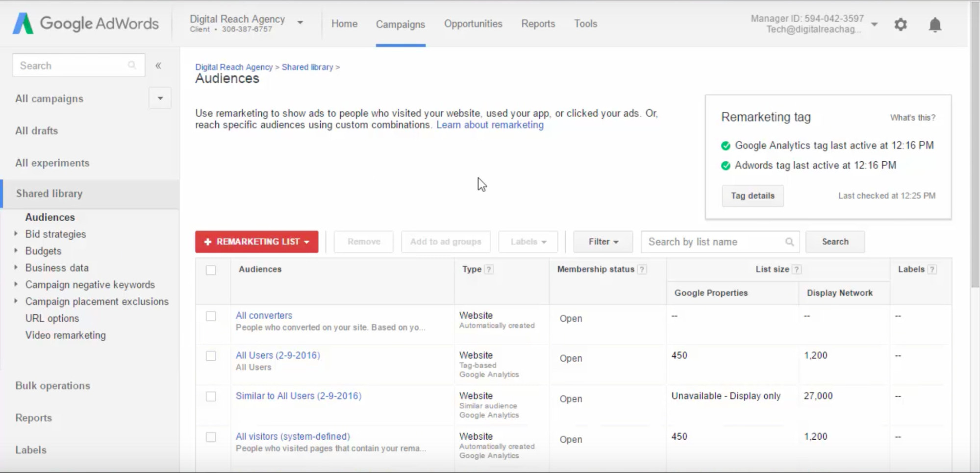
Task: Switch to the Opportunities tab
Action: click(x=473, y=24)
